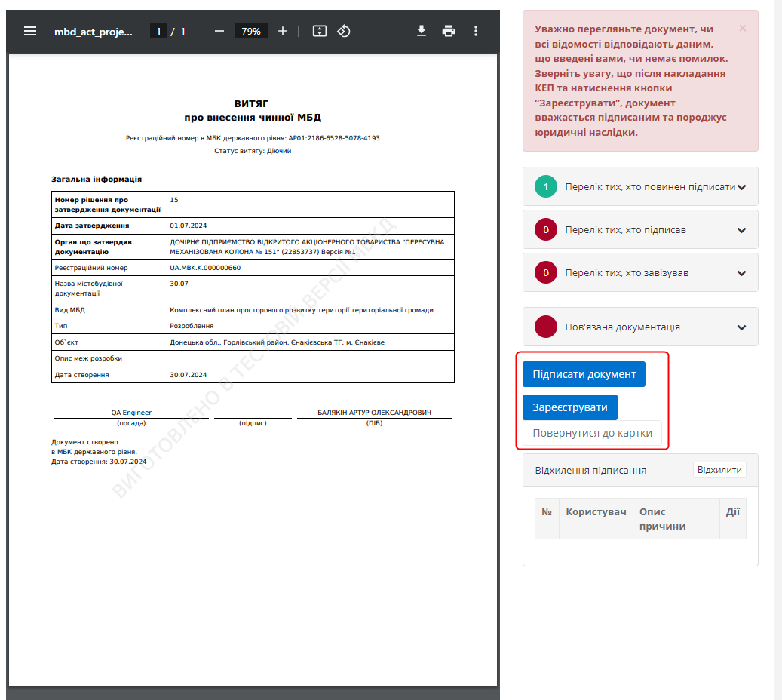
Task: Click the "Зареєструвати" button
Action: click(569, 407)
